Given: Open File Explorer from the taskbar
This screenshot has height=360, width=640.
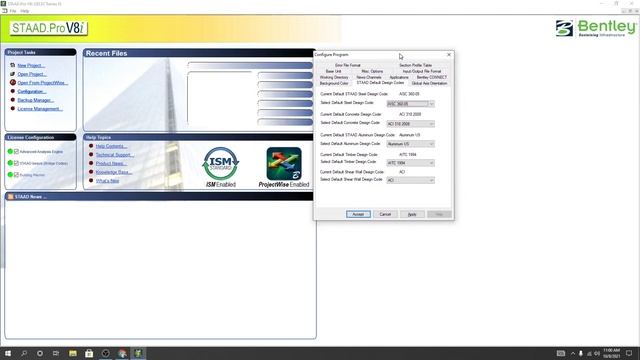Looking at the screenshot, I should click(x=73, y=353).
